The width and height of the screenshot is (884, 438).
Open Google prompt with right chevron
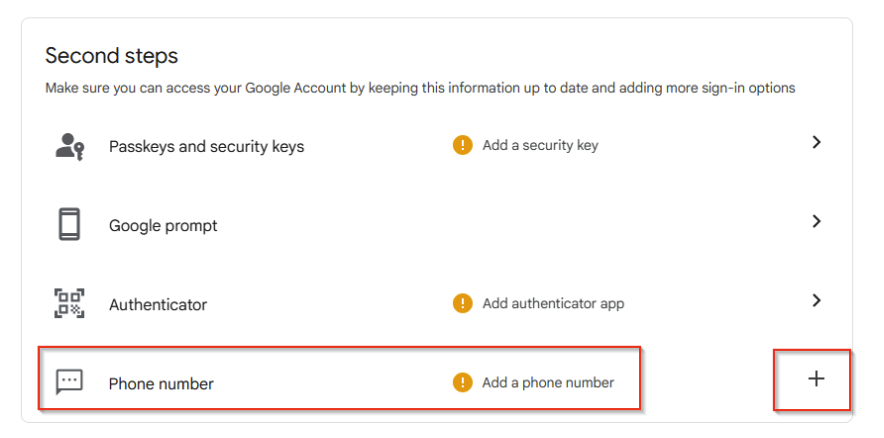[x=816, y=221]
